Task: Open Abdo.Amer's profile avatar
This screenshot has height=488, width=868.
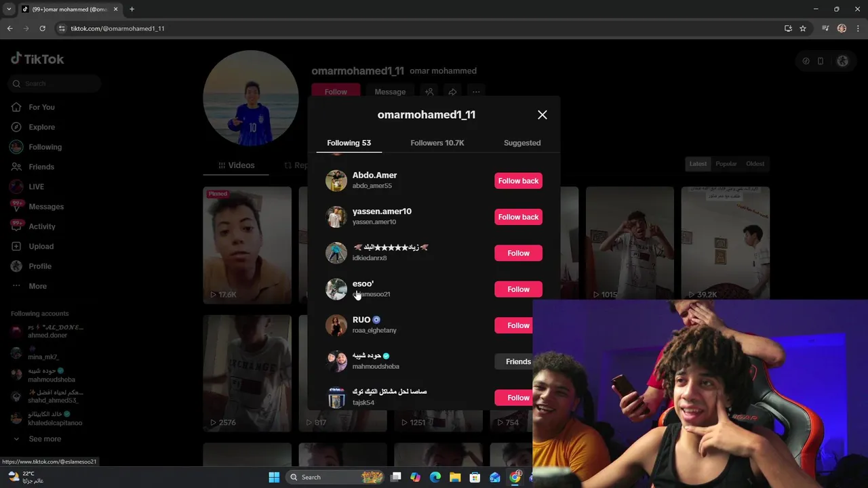Action: [x=336, y=181]
